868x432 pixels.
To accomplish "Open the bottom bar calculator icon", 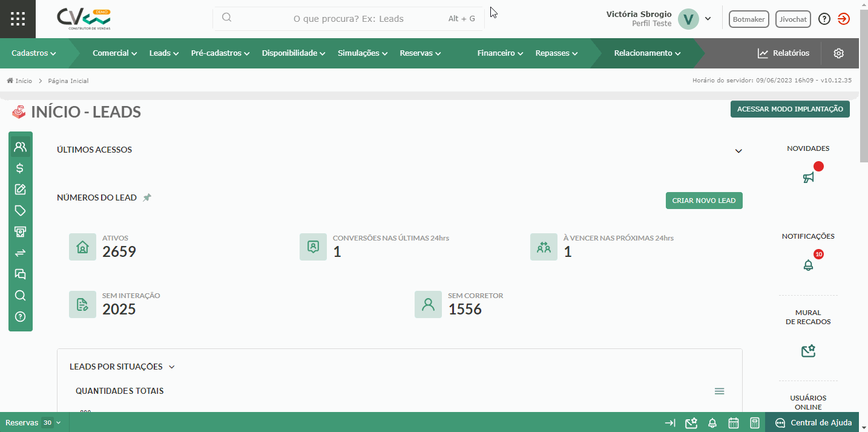I will tap(755, 423).
